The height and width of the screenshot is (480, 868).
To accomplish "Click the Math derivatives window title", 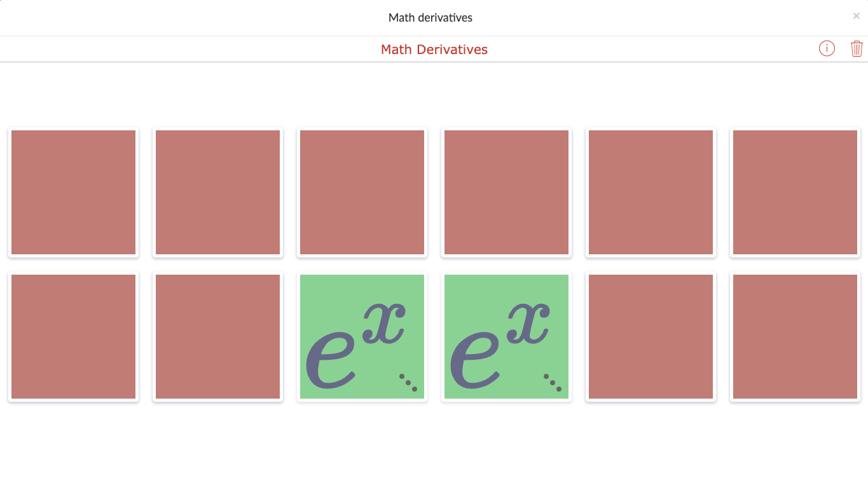I will tap(430, 17).
